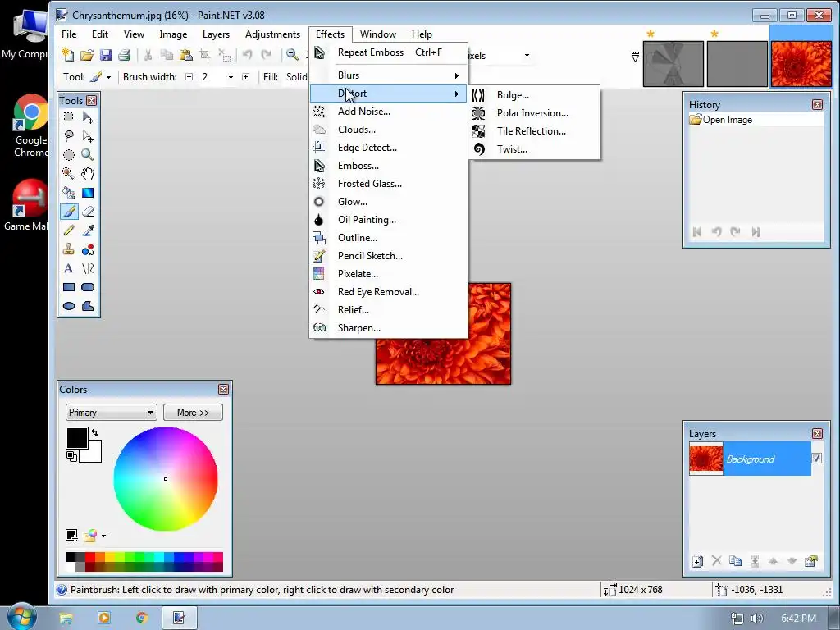Choose Twist effect
840x630 pixels.
[x=534, y=149]
